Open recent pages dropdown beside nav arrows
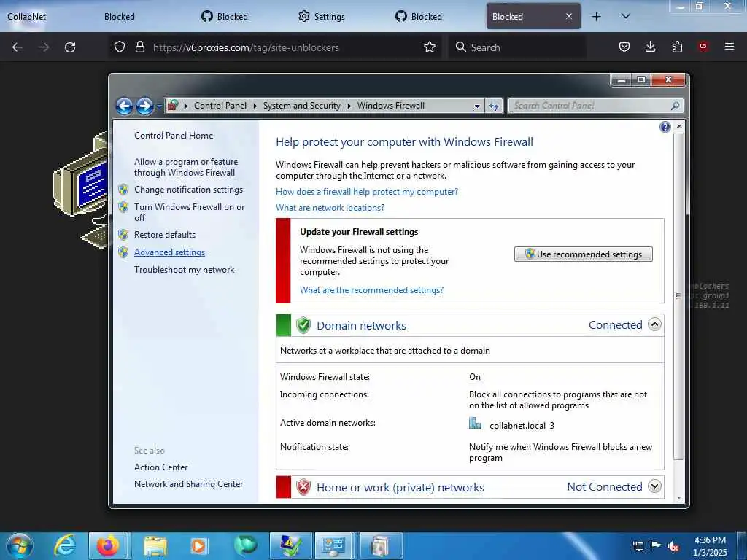747x560 pixels. pos(159,106)
